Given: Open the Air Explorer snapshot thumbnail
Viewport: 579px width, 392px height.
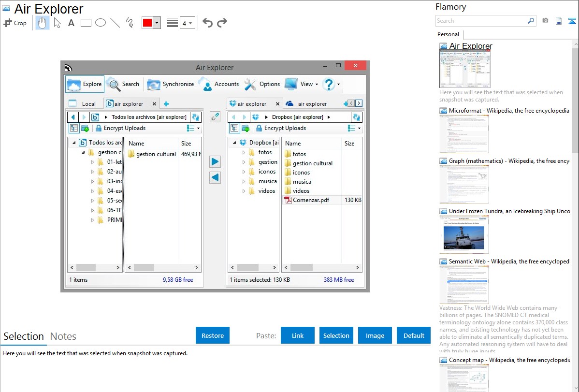Looking at the screenshot, I should point(465,69).
